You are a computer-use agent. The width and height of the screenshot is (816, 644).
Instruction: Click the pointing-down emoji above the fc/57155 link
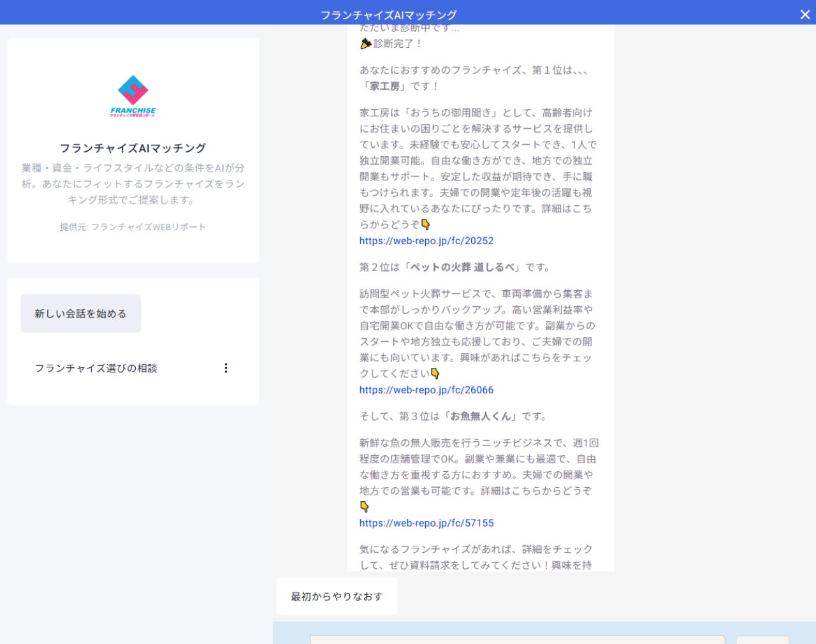pos(365,507)
